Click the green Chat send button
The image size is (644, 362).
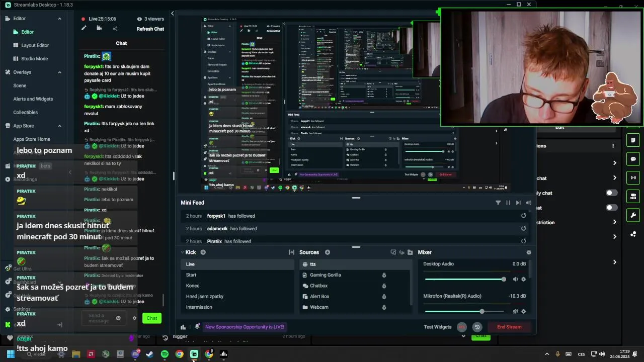[x=152, y=318]
